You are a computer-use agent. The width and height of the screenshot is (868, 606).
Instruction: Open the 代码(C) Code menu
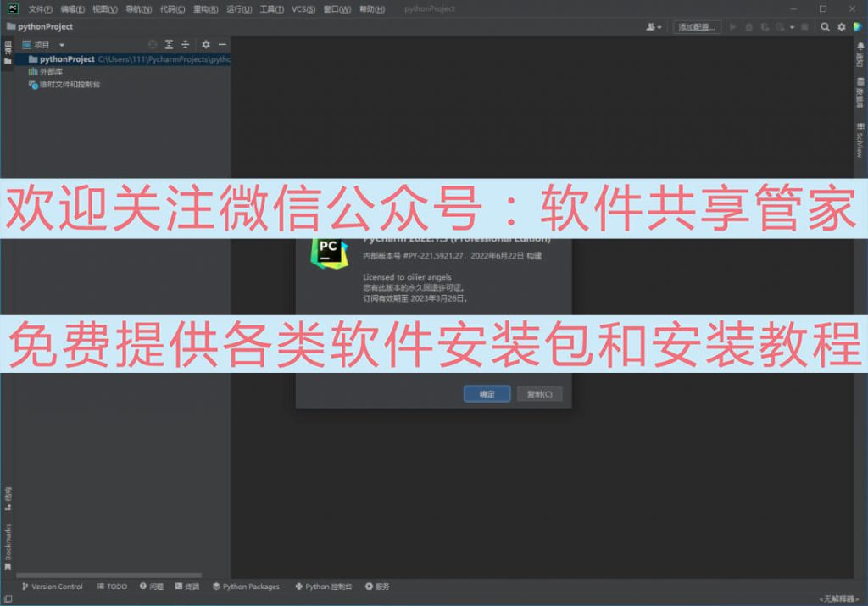click(x=173, y=9)
